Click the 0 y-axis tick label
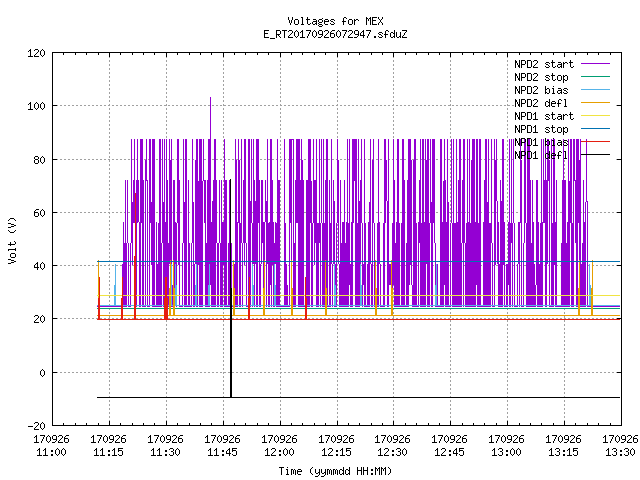Image resolution: width=640 pixels, height=480 pixels. click(42, 373)
